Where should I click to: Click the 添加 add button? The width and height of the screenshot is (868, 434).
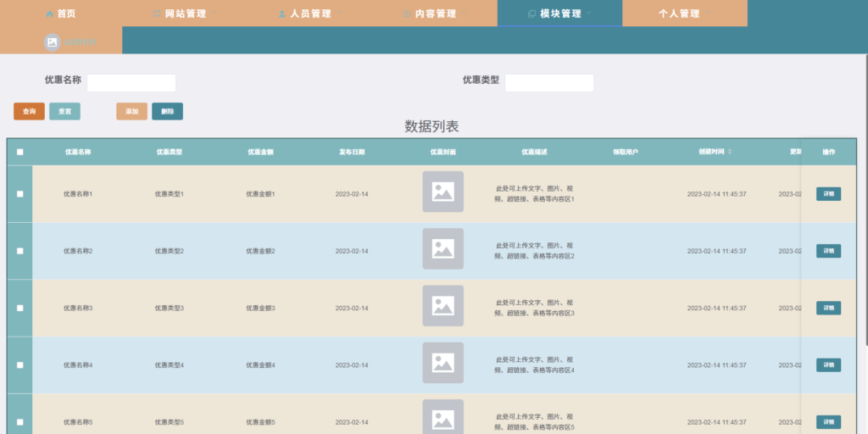click(x=131, y=111)
